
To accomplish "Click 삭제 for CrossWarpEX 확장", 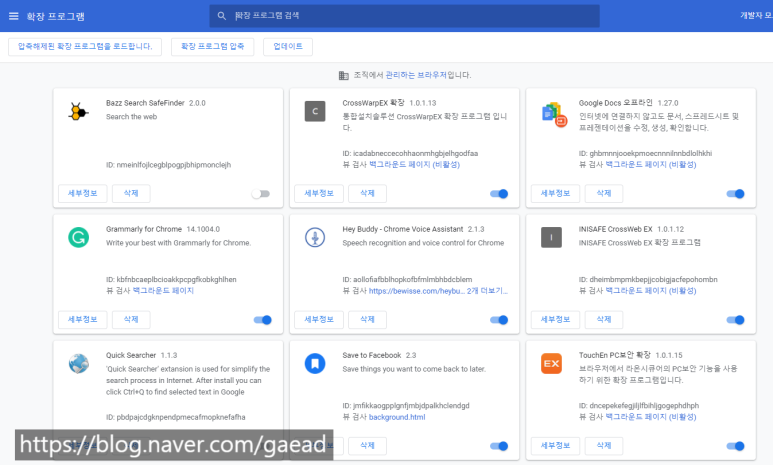I will pyautogui.click(x=367, y=193).
